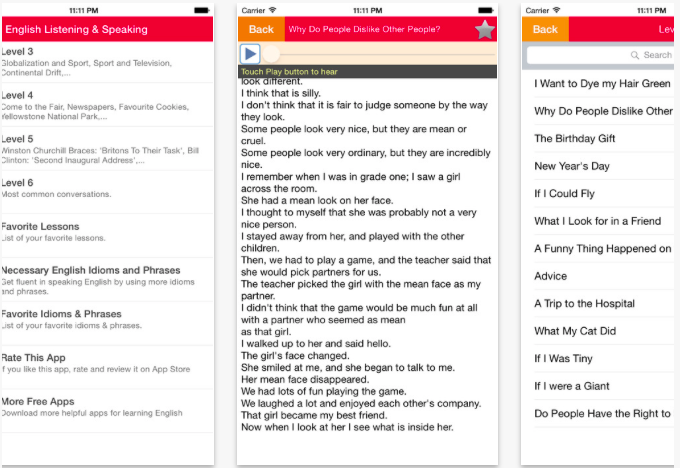Go Back from the lesson list screen
680x468 pixels.
pos(545,29)
